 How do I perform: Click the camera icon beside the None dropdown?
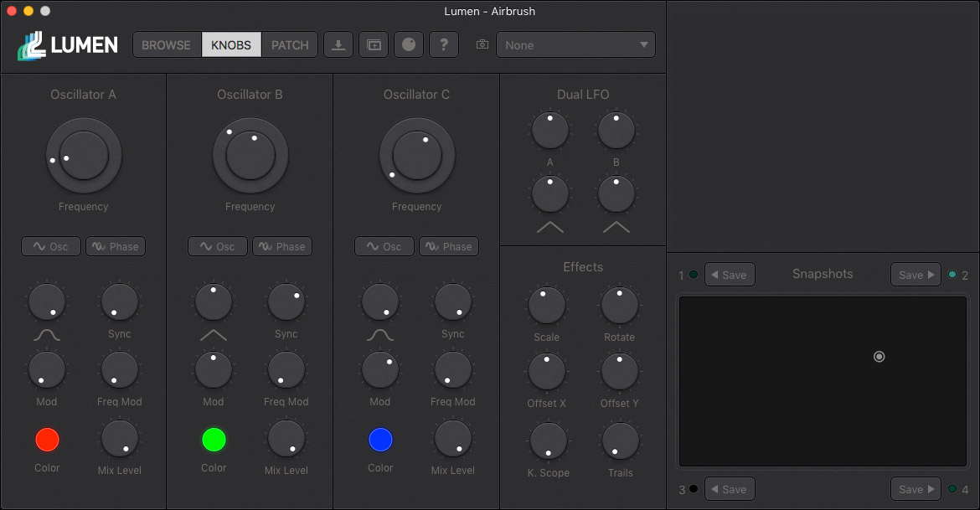point(482,45)
